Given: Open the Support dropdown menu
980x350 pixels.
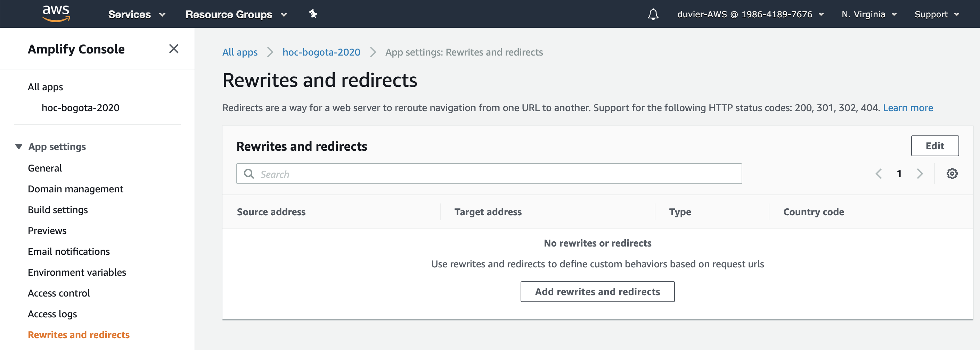Looking at the screenshot, I should point(937,15).
